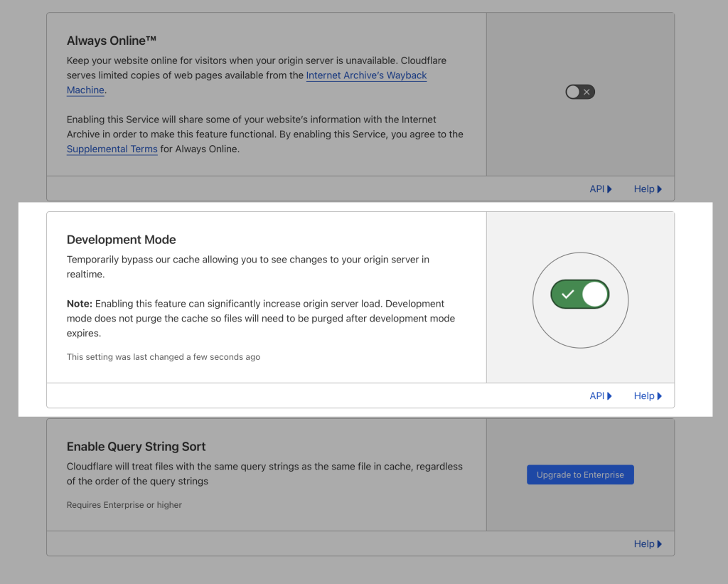Click the 'Keep your website online' description
728x584 pixels.
click(256, 61)
